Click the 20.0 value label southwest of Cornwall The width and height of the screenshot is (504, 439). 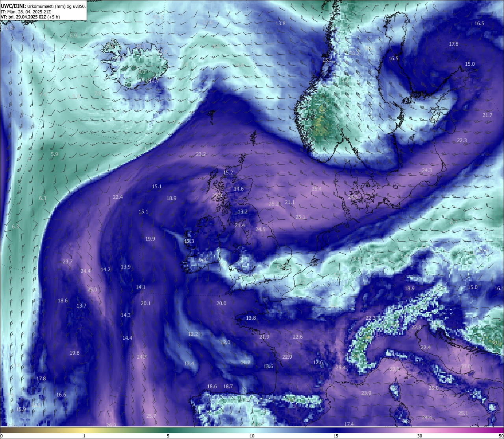[x=221, y=303]
